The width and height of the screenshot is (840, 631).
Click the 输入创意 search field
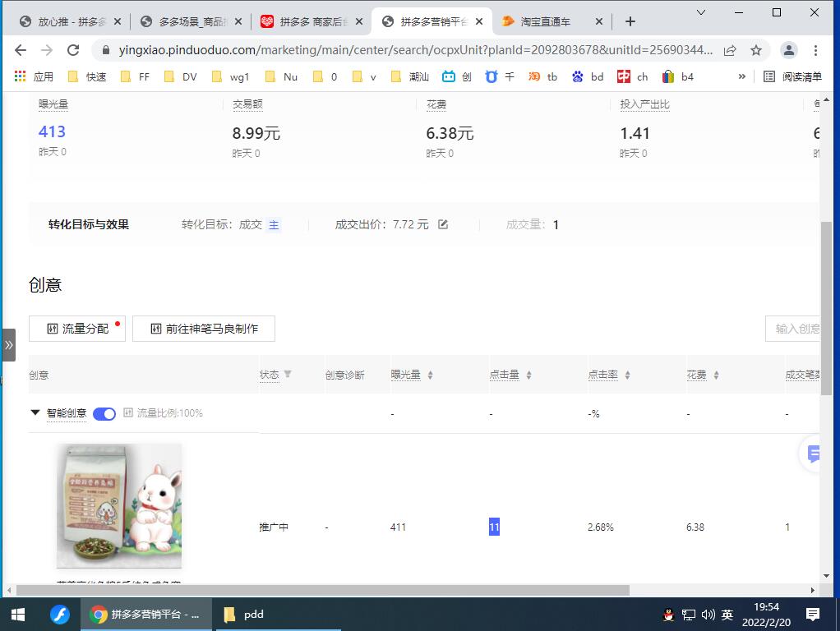[x=792, y=329]
